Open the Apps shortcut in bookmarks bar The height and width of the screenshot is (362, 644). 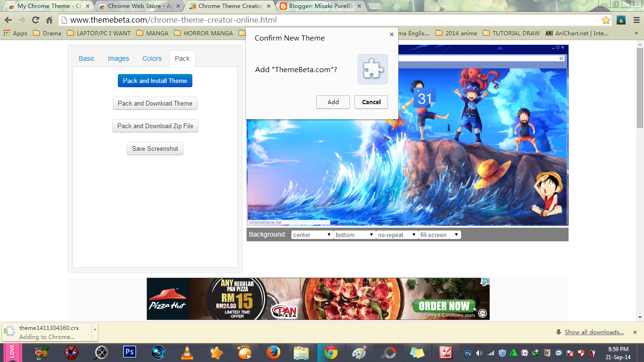16,33
